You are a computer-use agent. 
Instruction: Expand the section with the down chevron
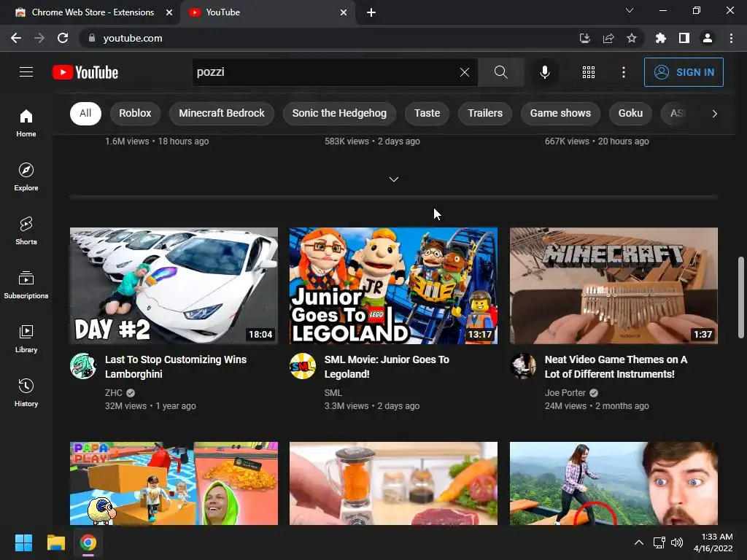click(393, 179)
